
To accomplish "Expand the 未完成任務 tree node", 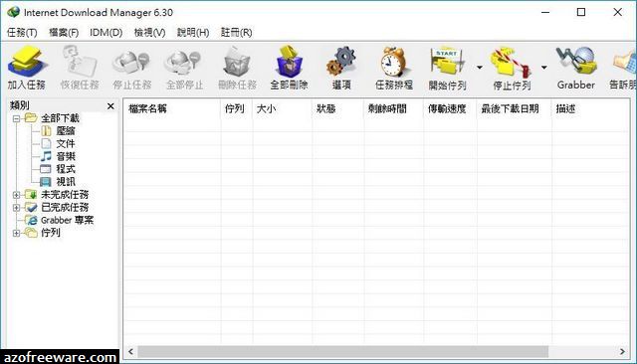I will coord(16,195).
